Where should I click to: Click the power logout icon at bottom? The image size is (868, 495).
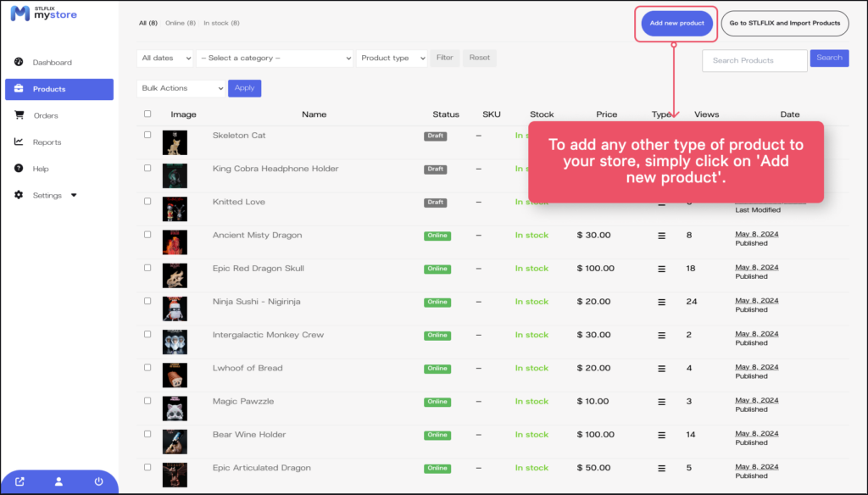point(98,481)
